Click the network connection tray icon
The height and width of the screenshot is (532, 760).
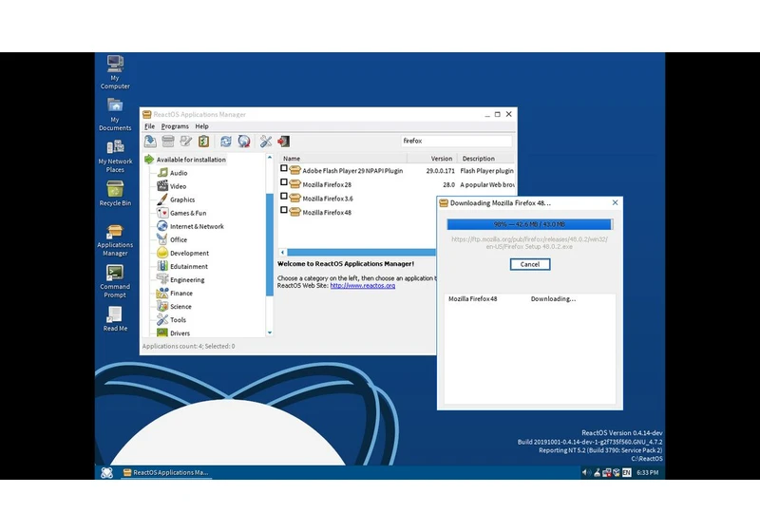point(607,472)
